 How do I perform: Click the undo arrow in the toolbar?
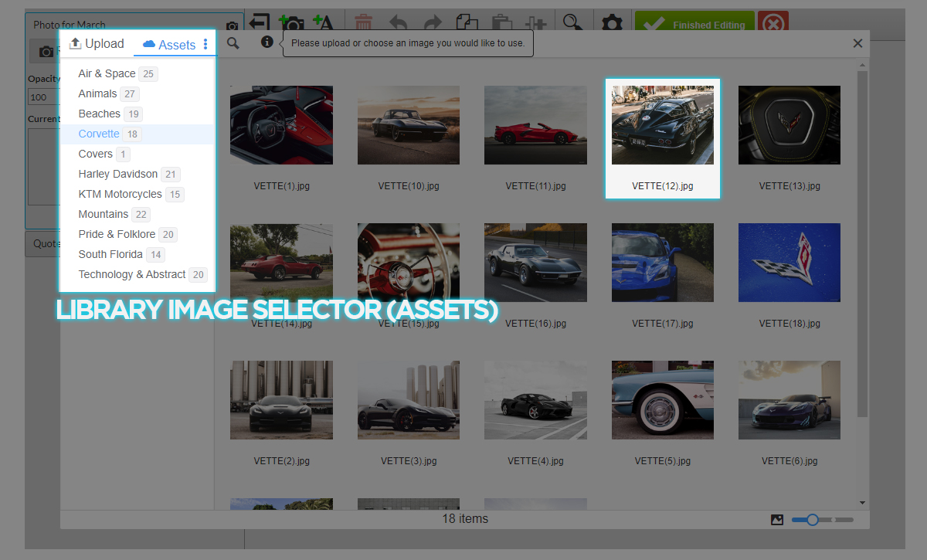click(x=398, y=23)
